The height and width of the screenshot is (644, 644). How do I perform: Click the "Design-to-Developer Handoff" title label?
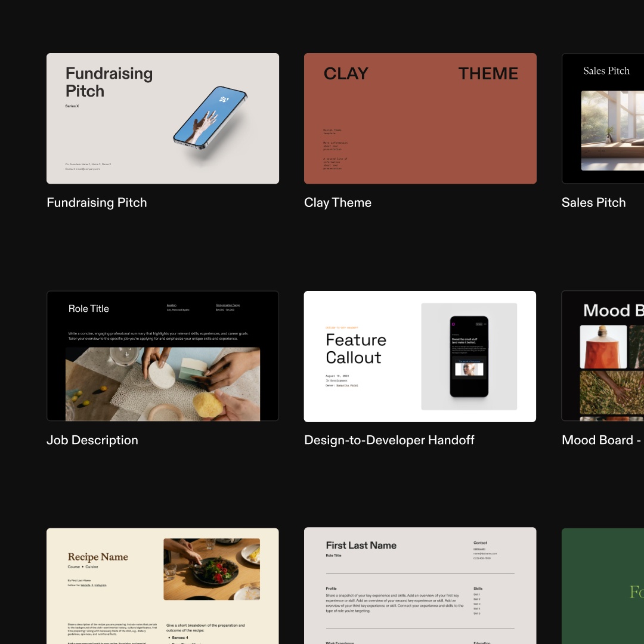pyautogui.click(x=389, y=440)
